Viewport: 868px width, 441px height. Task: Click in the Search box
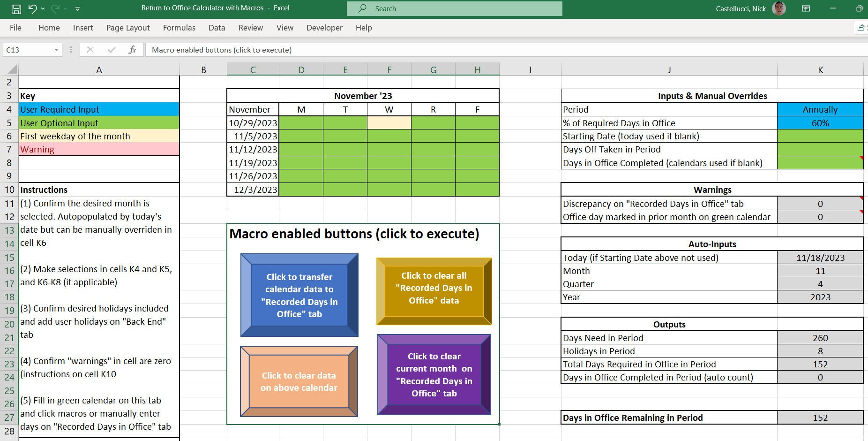[454, 8]
